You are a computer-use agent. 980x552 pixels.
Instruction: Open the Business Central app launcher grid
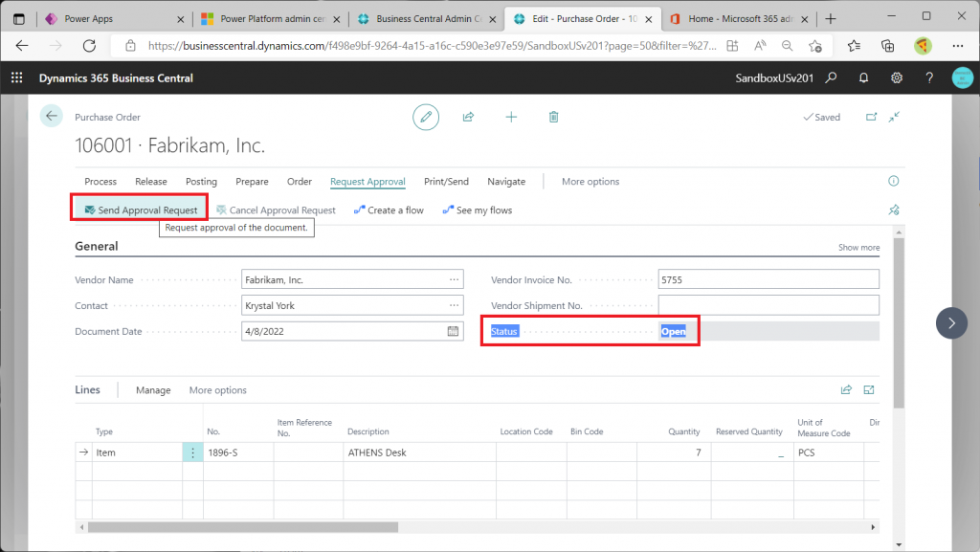(17, 78)
